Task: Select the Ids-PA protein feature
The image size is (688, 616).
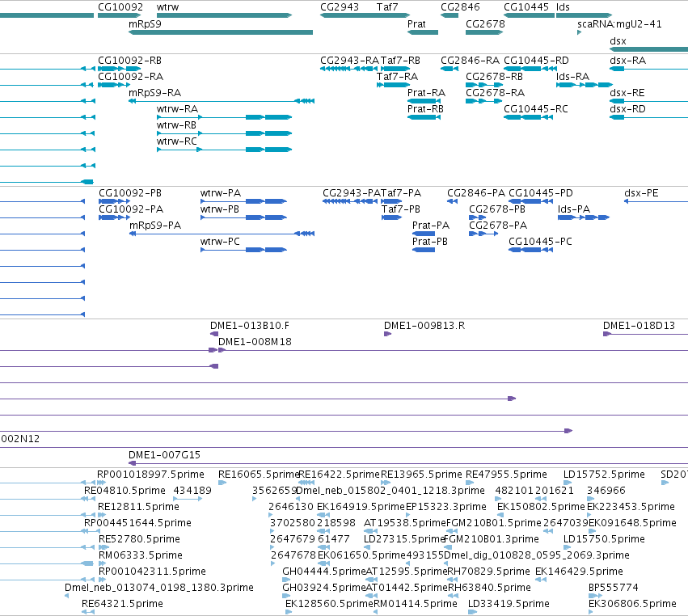Action: (x=584, y=217)
